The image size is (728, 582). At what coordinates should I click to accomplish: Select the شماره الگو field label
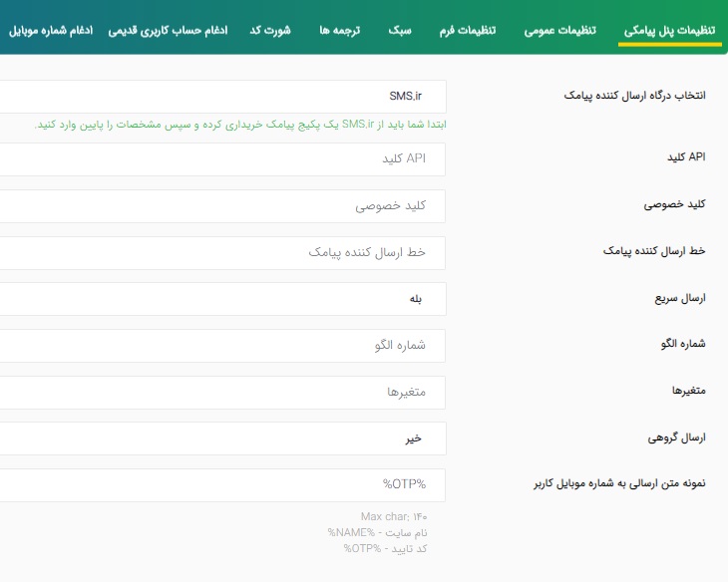click(x=683, y=344)
